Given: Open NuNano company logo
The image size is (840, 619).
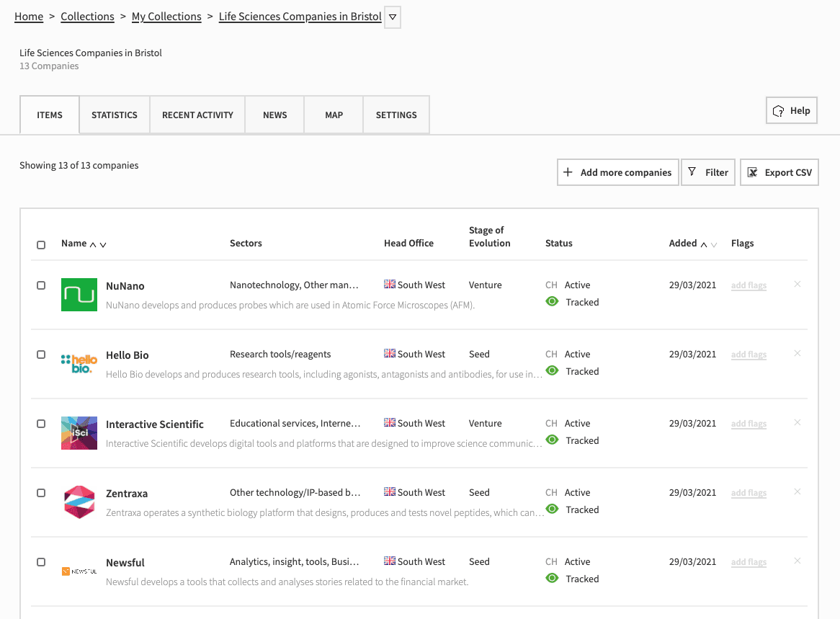Looking at the screenshot, I should 79,294.
